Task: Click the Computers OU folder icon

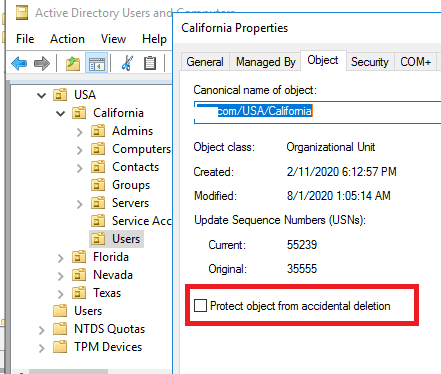Action: pyautogui.click(x=98, y=149)
